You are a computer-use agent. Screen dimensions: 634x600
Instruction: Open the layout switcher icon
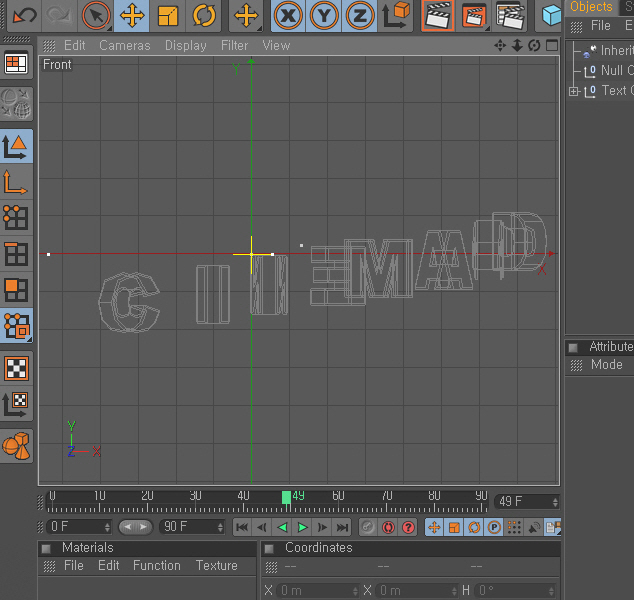click(16, 63)
